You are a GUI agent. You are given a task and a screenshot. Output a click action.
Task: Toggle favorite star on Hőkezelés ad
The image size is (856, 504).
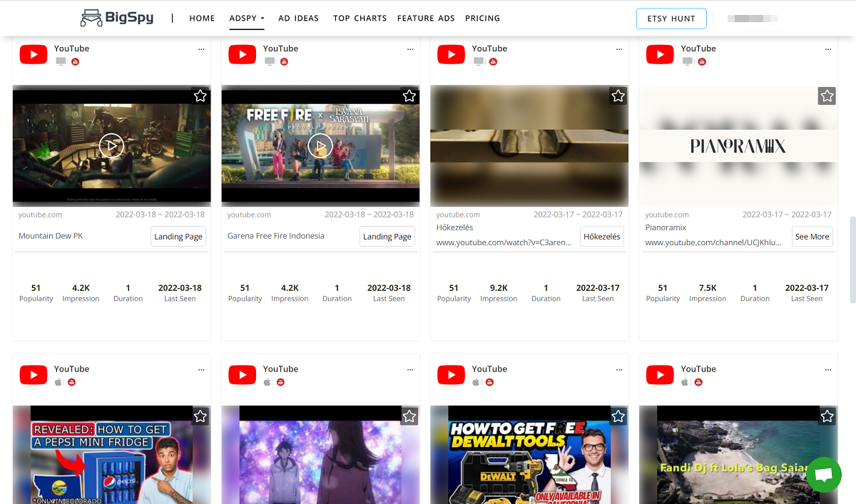point(618,96)
